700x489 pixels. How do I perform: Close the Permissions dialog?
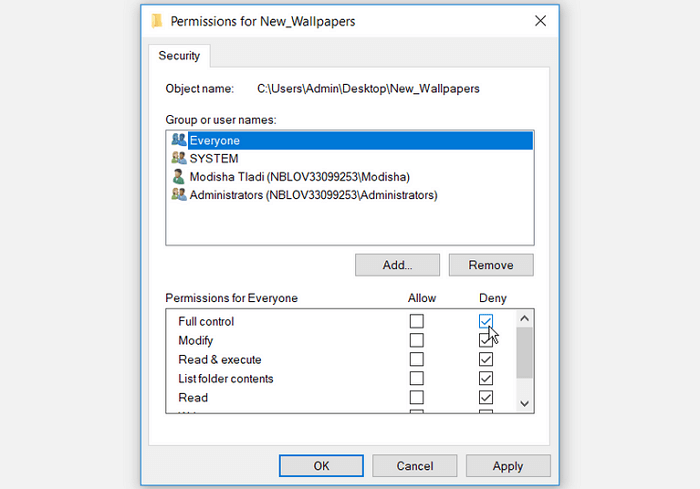click(x=540, y=21)
